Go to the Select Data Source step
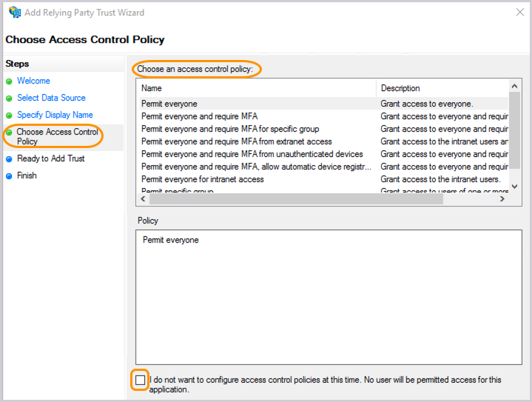Viewport: 532px width, 402px height. pyautogui.click(x=51, y=98)
